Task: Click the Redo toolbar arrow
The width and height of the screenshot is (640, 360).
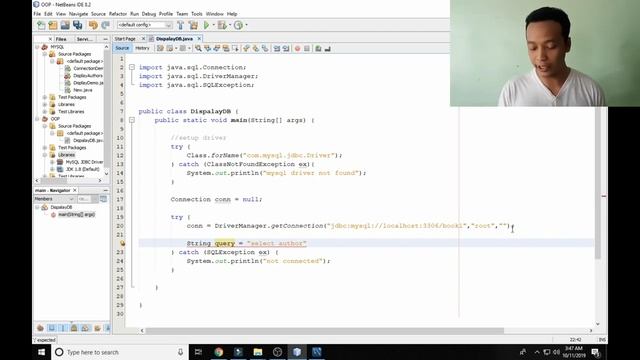Action: tap(105, 25)
